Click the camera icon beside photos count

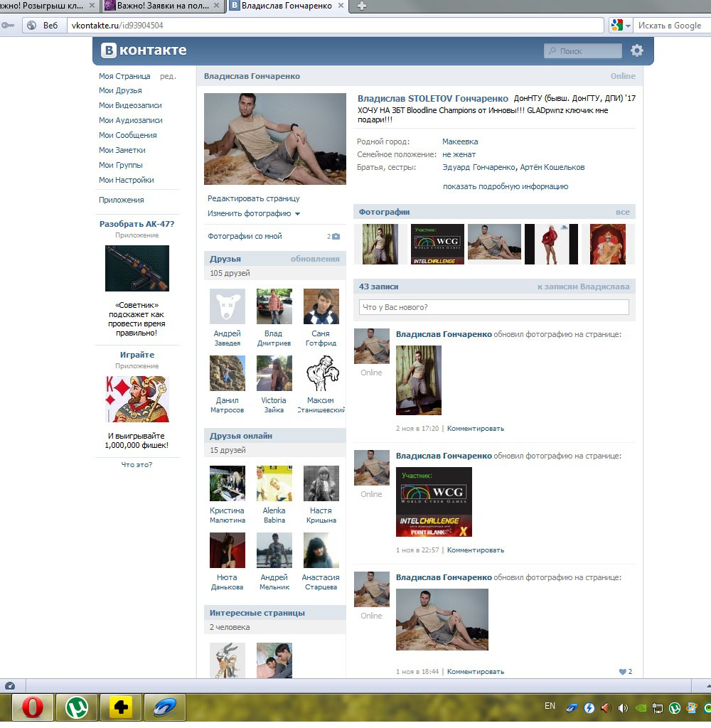point(336,237)
